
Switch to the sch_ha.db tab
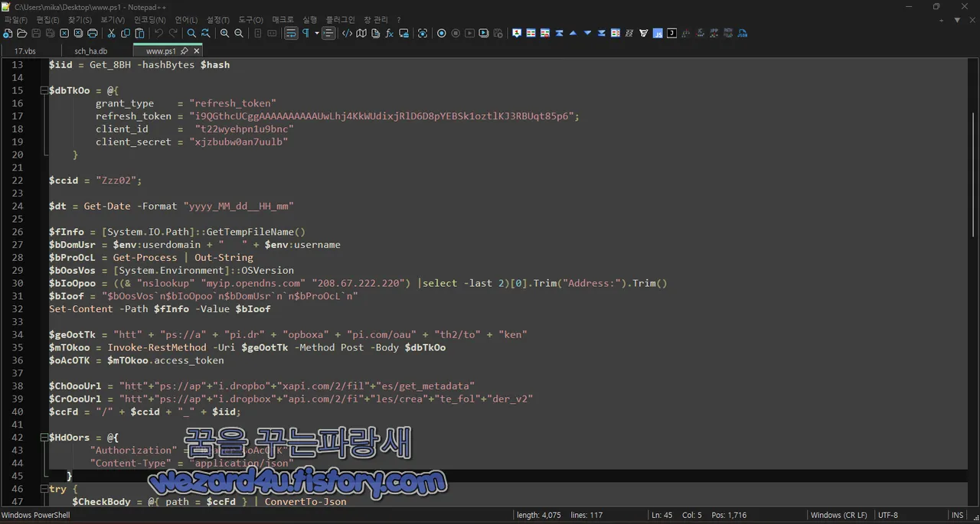(90, 51)
